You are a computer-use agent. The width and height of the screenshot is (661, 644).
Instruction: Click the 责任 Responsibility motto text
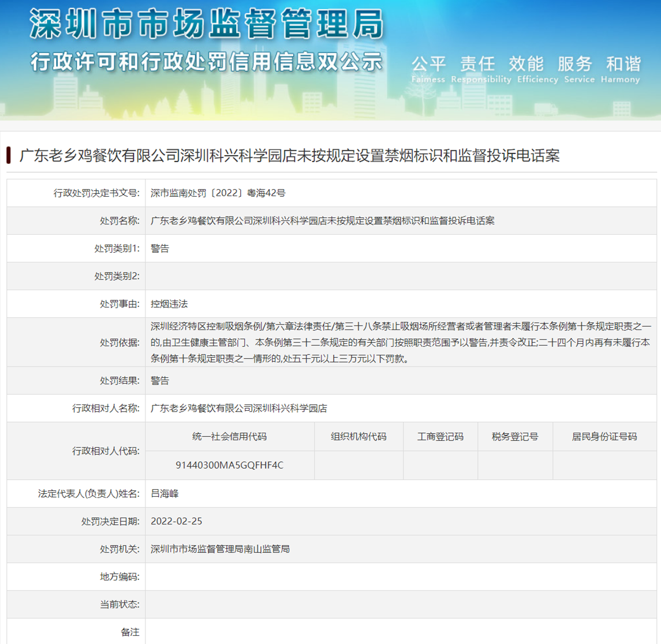481,70
